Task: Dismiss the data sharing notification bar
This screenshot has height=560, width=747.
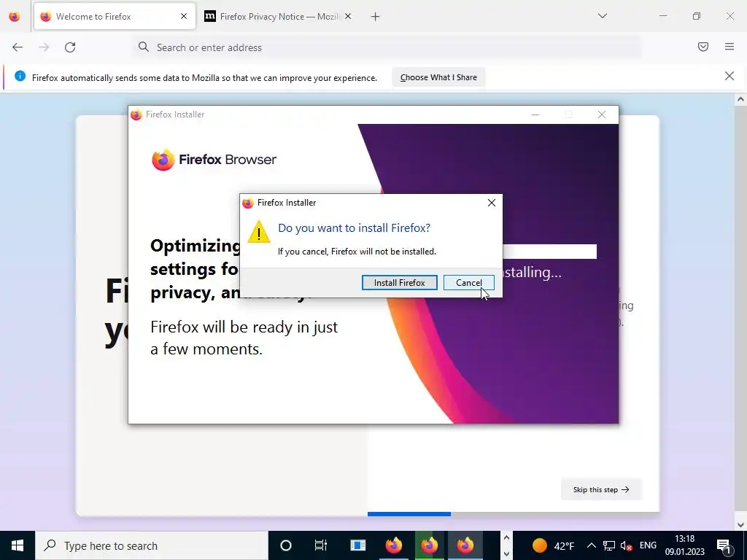Action: (729, 76)
